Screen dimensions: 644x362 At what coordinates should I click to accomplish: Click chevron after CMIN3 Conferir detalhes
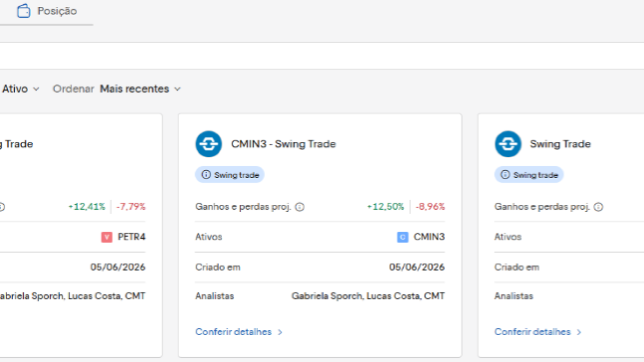point(280,332)
